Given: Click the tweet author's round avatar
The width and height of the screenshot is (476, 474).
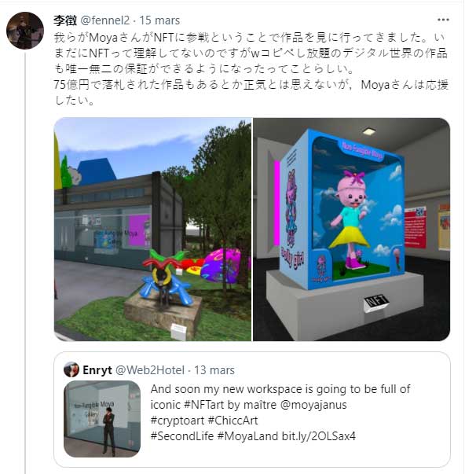Looking at the screenshot, I should (x=25, y=31).
